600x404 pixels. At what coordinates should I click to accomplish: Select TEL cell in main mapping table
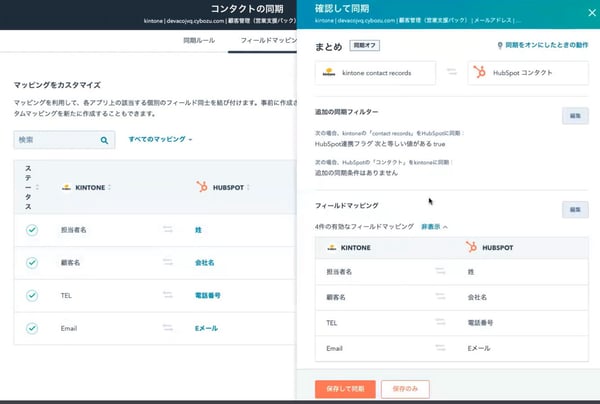pos(66,295)
